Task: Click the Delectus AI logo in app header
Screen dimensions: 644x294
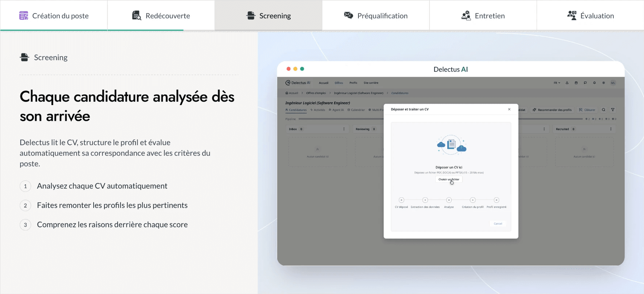Action: tap(298, 83)
